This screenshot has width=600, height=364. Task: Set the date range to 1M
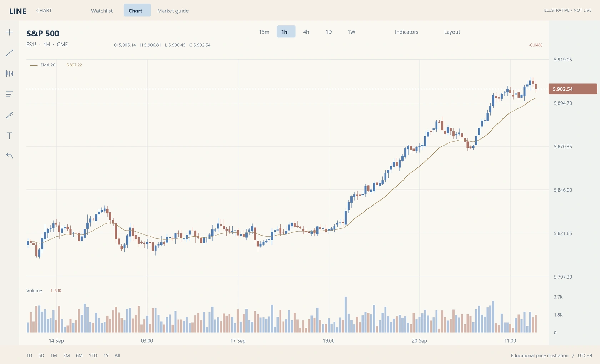[x=54, y=355]
